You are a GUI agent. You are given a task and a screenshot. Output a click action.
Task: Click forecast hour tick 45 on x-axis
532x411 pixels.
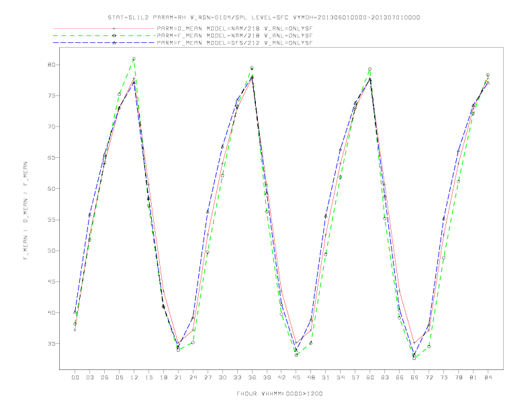pos(296,377)
